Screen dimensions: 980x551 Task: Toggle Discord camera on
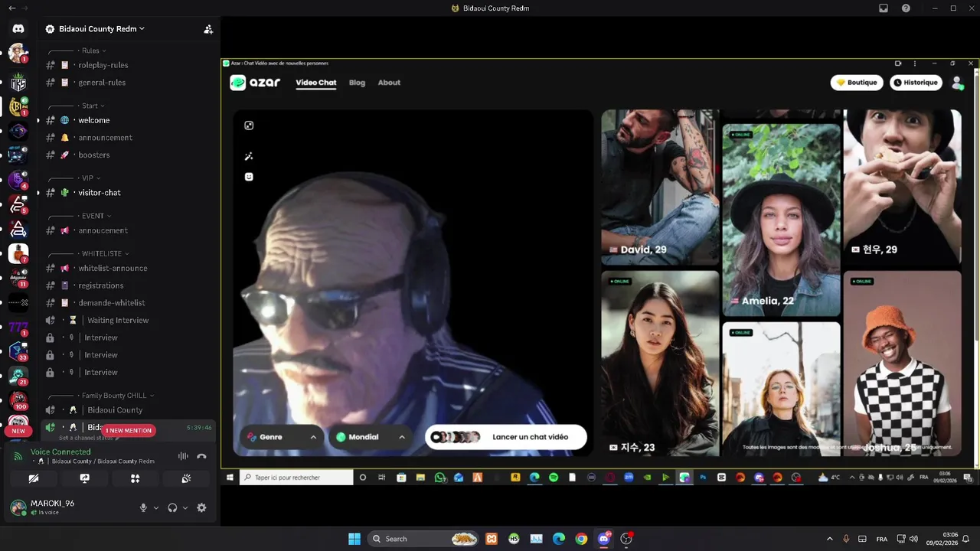[34, 478]
